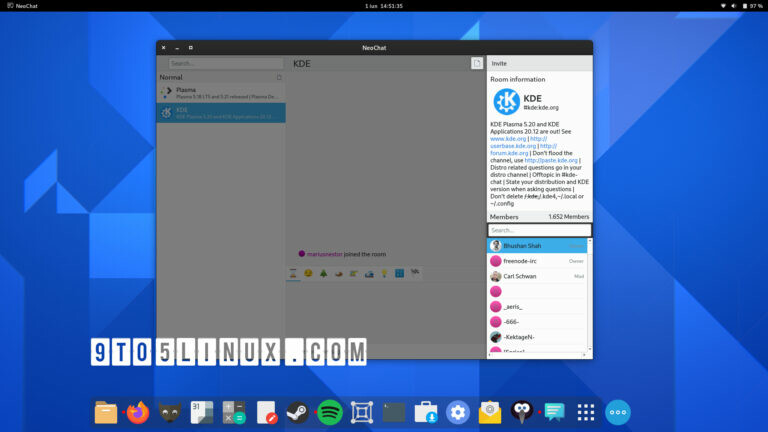Screen dimensions: 768x432
Task: Click the network icon in the system tray
Action: coord(723,6)
